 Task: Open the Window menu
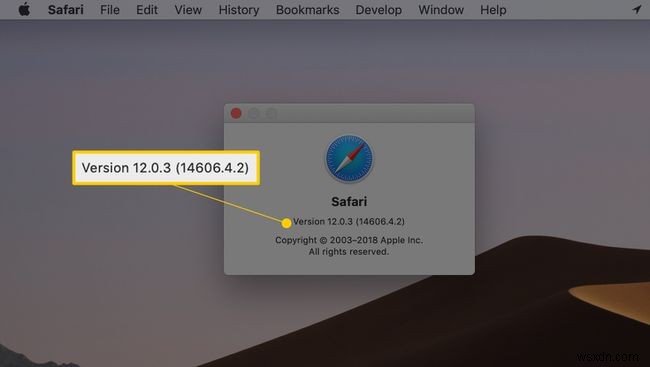point(441,10)
